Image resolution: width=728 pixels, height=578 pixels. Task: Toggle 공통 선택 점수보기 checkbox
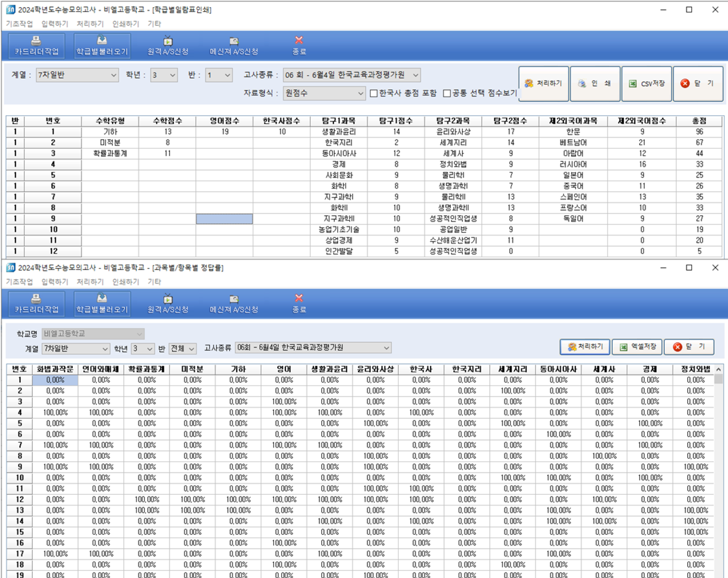tap(447, 93)
